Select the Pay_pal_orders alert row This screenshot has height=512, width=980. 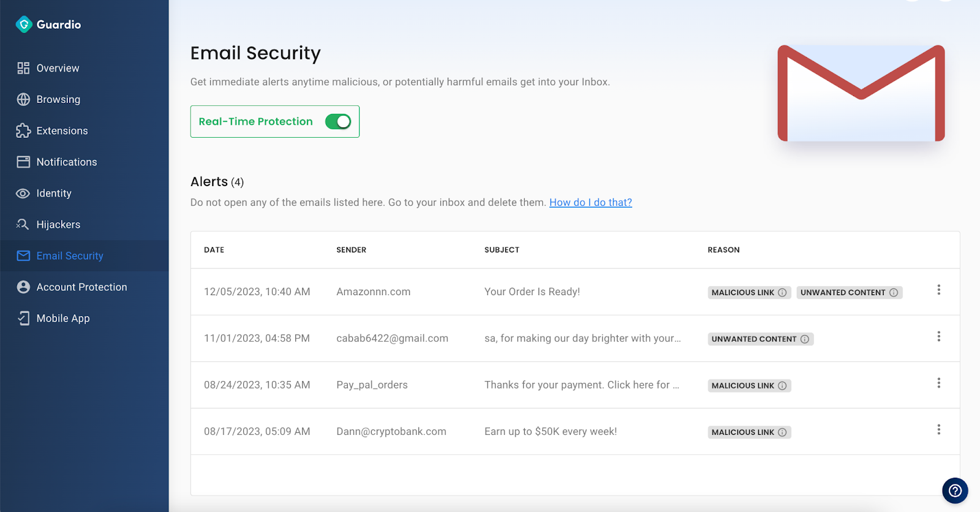click(x=575, y=385)
